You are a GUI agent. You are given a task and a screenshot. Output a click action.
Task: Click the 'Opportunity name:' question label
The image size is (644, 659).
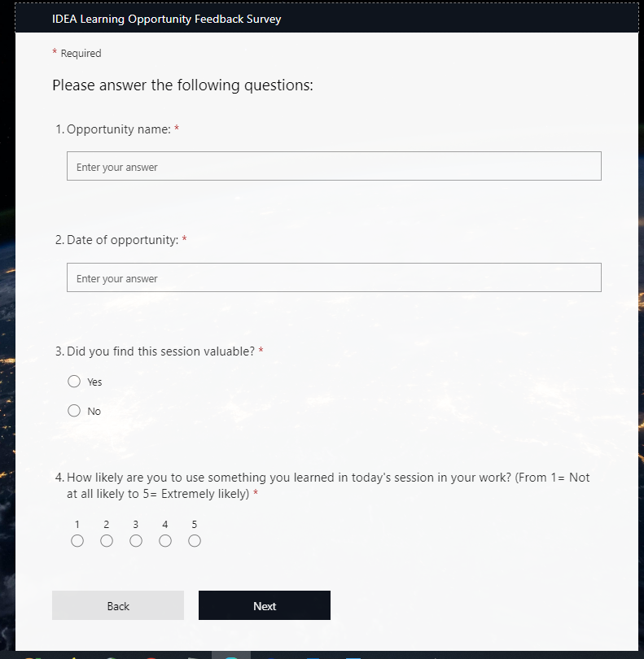[119, 129]
